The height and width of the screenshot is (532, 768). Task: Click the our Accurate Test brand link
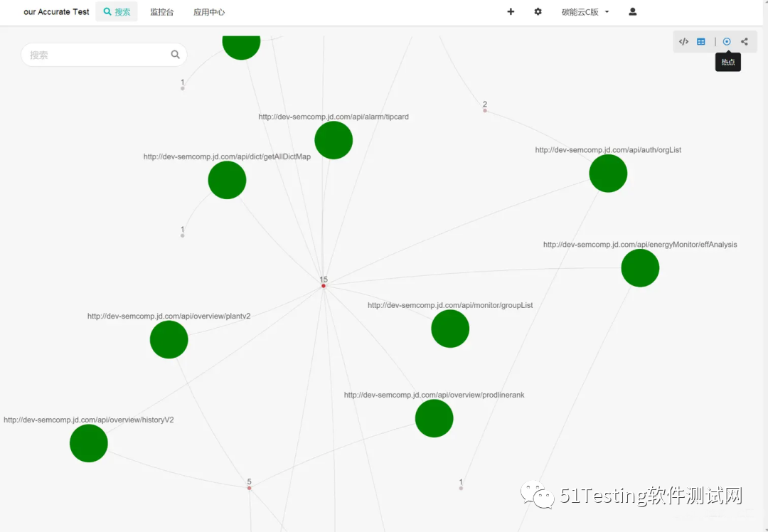[x=56, y=12]
